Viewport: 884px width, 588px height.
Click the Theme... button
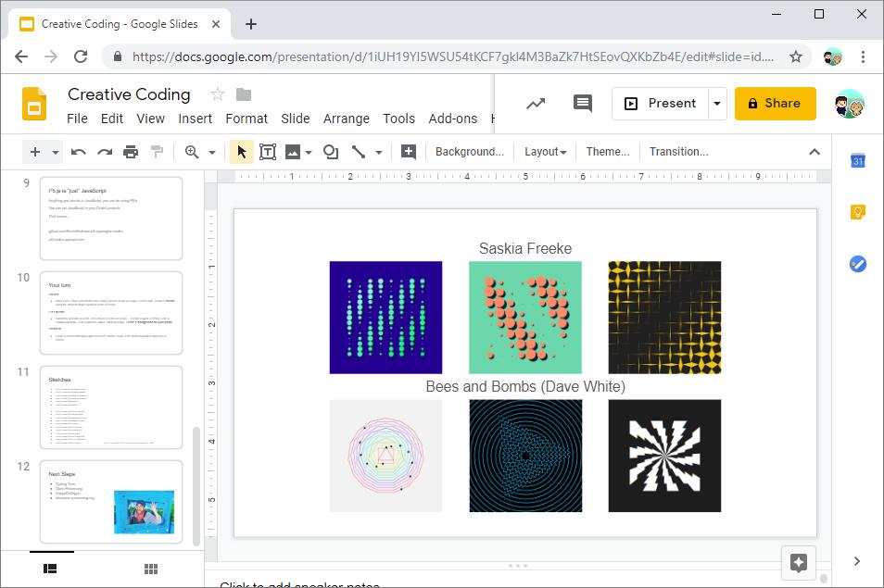pos(608,152)
